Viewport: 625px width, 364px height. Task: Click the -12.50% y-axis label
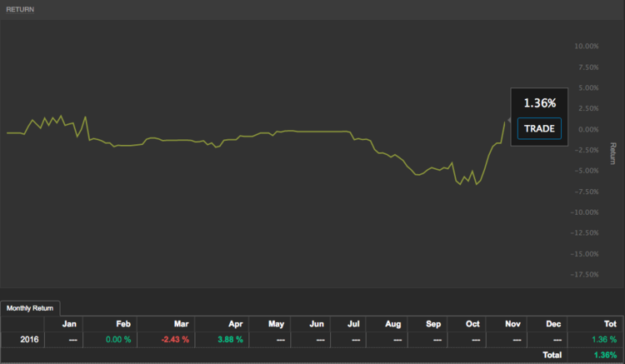click(584, 233)
